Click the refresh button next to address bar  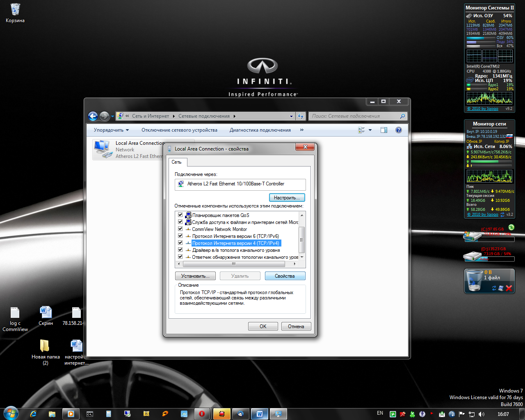point(301,116)
